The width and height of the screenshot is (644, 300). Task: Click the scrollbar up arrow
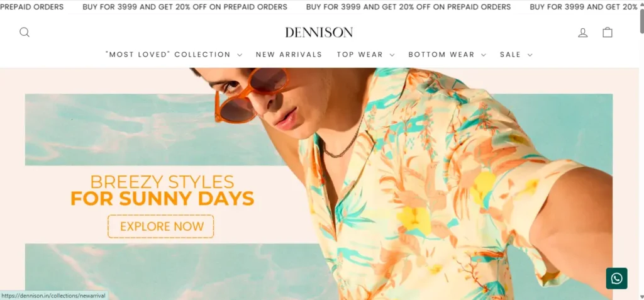coord(641,3)
